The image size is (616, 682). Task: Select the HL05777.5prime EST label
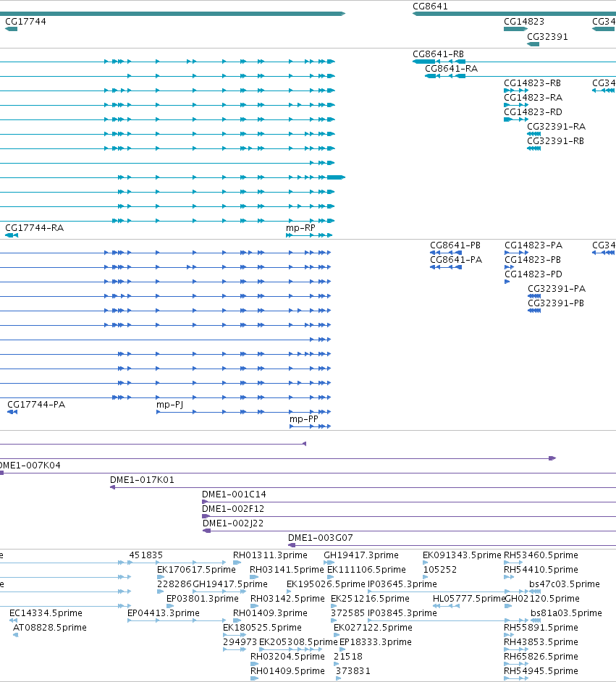pos(468,599)
